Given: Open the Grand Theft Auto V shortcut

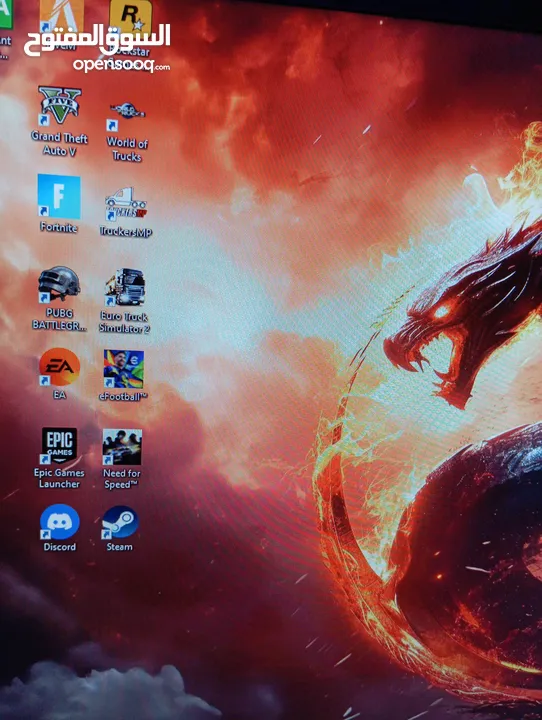Looking at the screenshot, I should coord(60,105).
